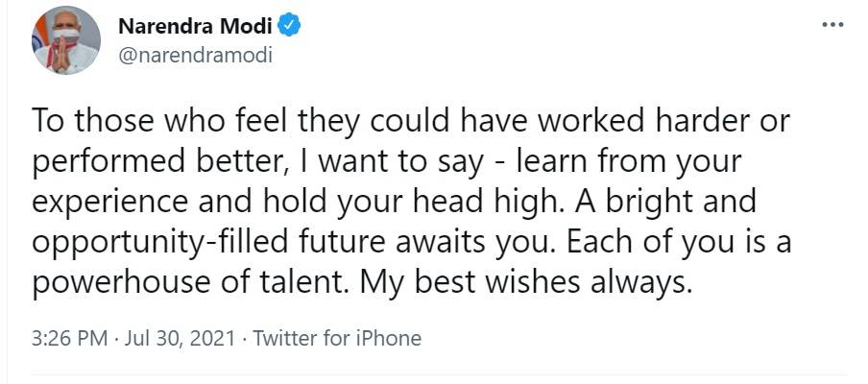Click the blue verified badge
This screenshot has width=868, height=384.
(292, 25)
